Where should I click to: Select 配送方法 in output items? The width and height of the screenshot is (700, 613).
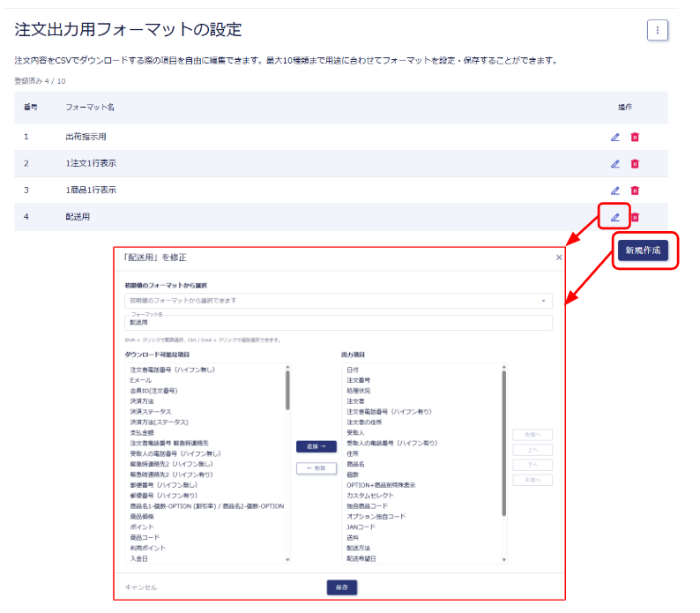click(358, 548)
